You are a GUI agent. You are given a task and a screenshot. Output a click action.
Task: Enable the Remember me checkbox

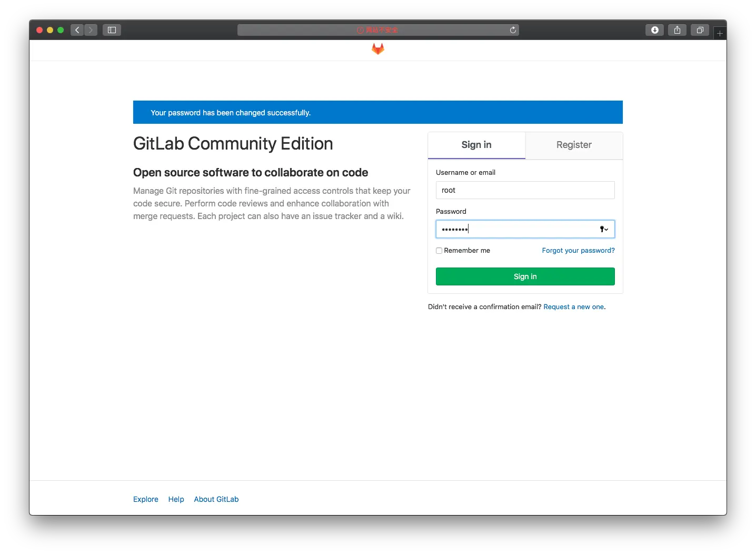tap(439, 251)
